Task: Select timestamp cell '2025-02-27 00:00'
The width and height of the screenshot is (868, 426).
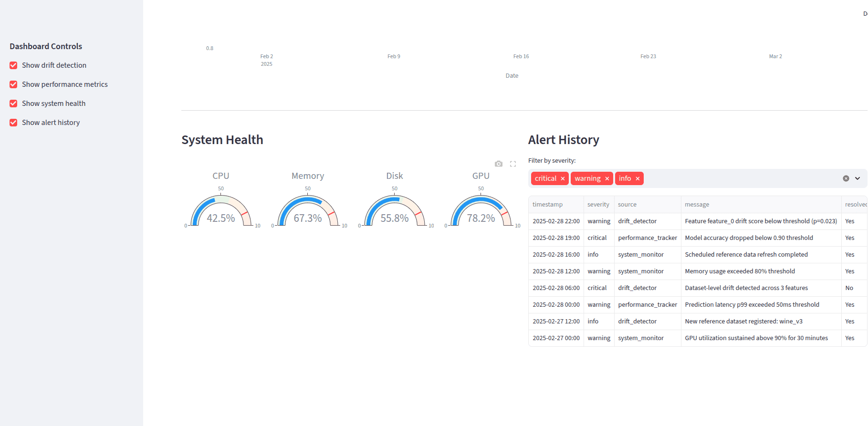Action: click(556, 338)
